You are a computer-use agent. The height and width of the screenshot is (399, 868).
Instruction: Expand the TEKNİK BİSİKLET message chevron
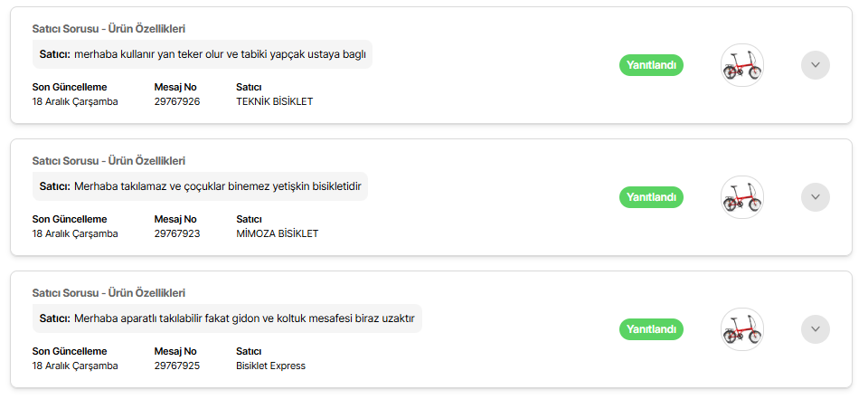point(816,65)
